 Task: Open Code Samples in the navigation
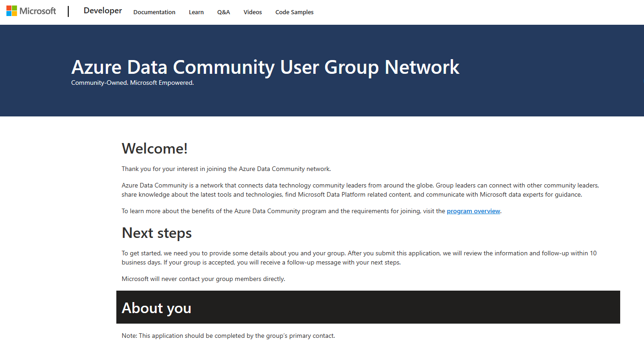(x=295, y=12)
